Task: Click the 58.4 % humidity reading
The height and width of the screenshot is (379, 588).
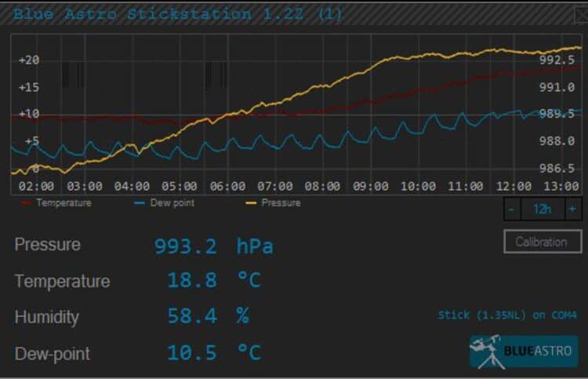Action: tap(208, 315)
